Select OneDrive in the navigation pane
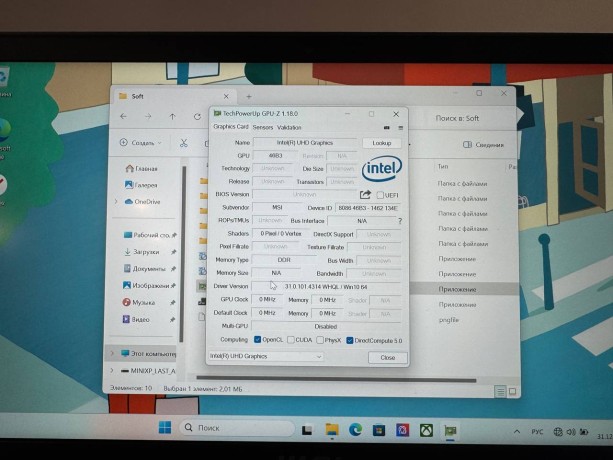 [142, 202]
